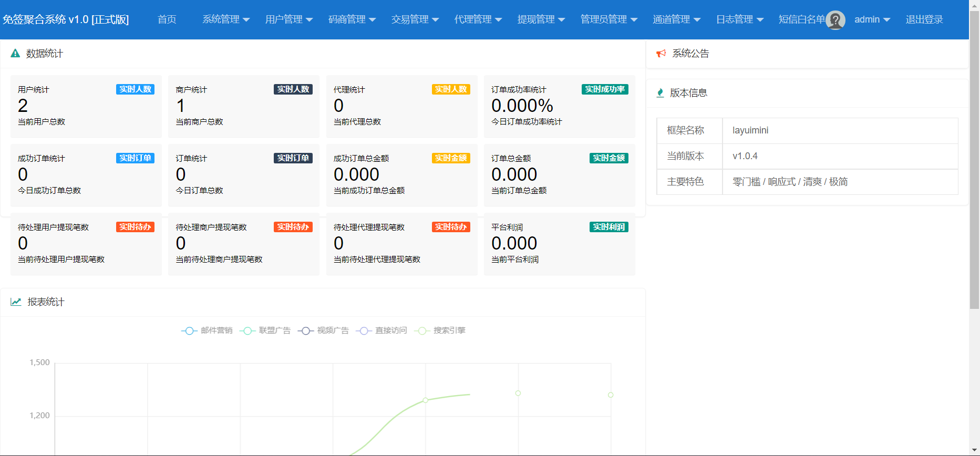Click the 1,500 axis label
This screenshot has width=980, height=456.
point(39,362)
